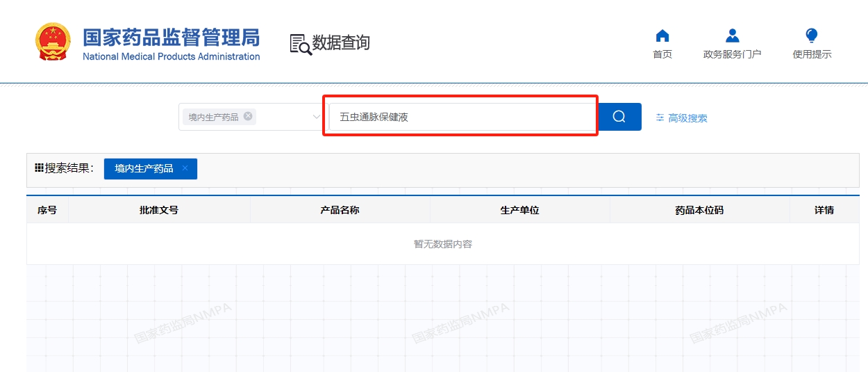Click the 生产单位 column header
The width and height of the screenshot is (868, 372).
519,210
